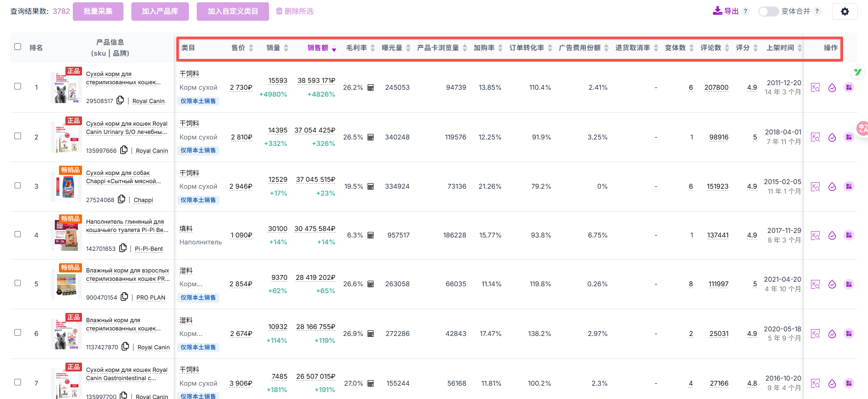The image size is (868, 399).
Task: Check the select-all checkbox in header
Action: [x=18, y=47]
